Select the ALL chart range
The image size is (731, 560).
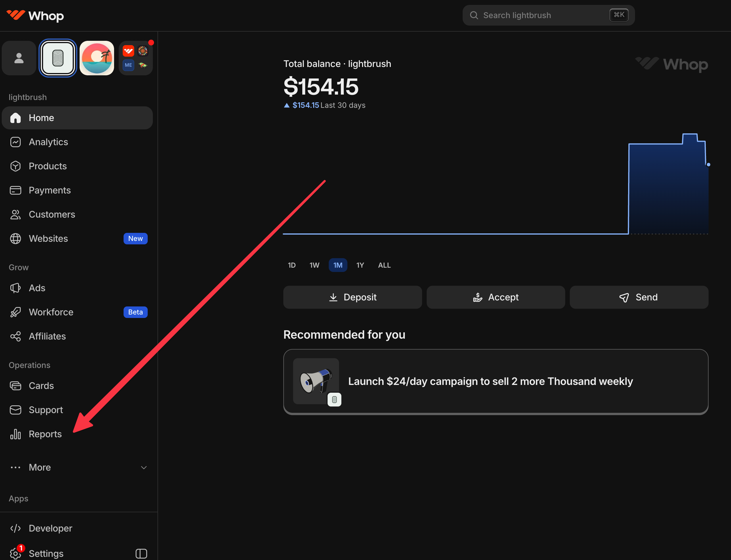coord(384,265)
